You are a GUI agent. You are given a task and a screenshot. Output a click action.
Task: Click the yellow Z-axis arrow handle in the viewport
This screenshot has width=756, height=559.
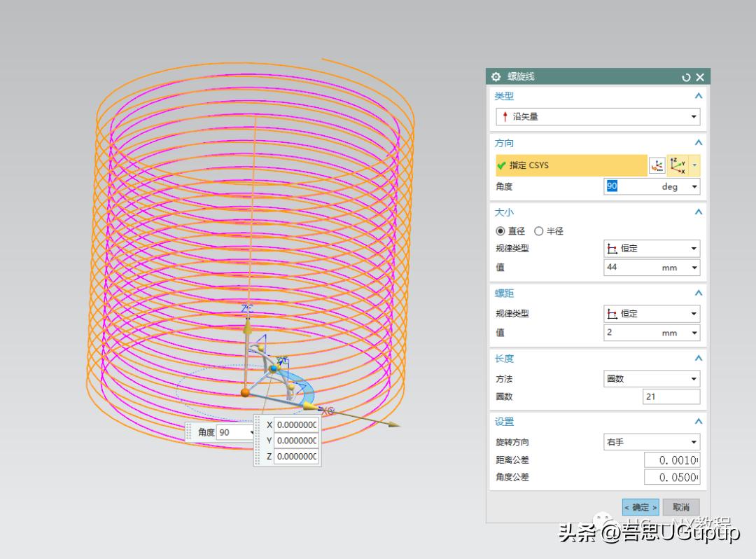tap(248, 328)
